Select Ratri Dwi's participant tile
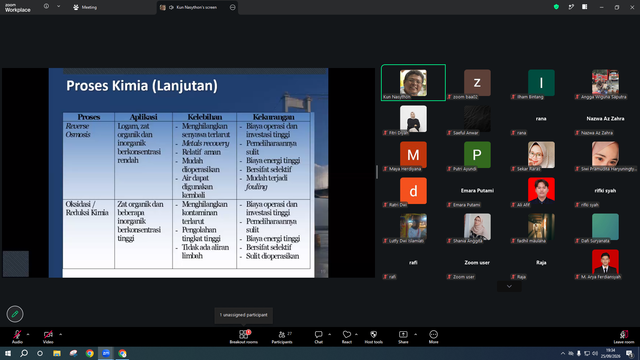Screen dimensions: 640x360 (x=413, y=191)
